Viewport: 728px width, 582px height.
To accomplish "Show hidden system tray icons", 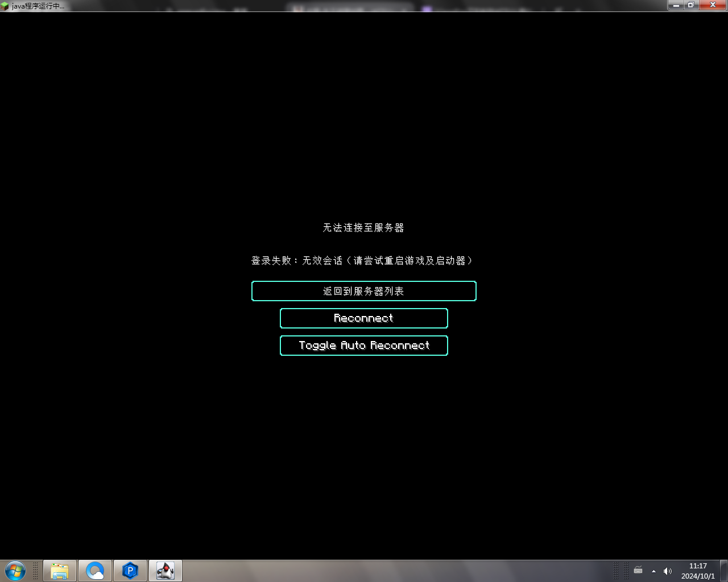I will (653, 571).
